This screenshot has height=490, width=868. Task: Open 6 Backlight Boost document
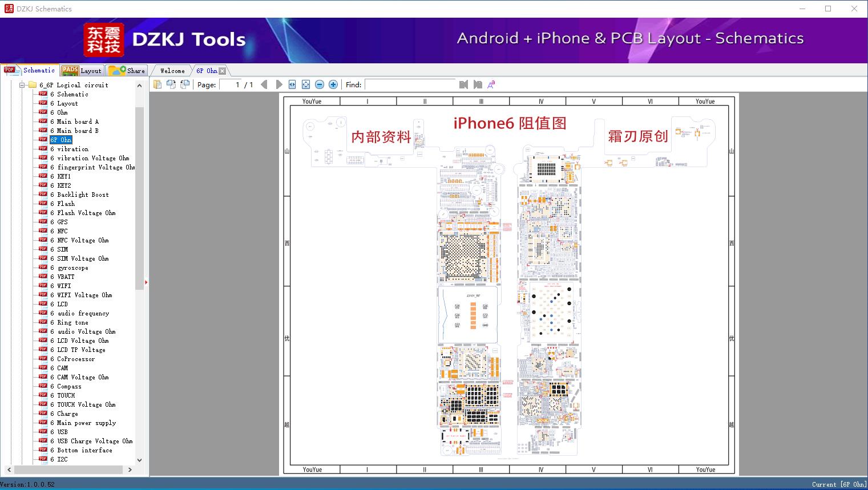click(79, 195)
